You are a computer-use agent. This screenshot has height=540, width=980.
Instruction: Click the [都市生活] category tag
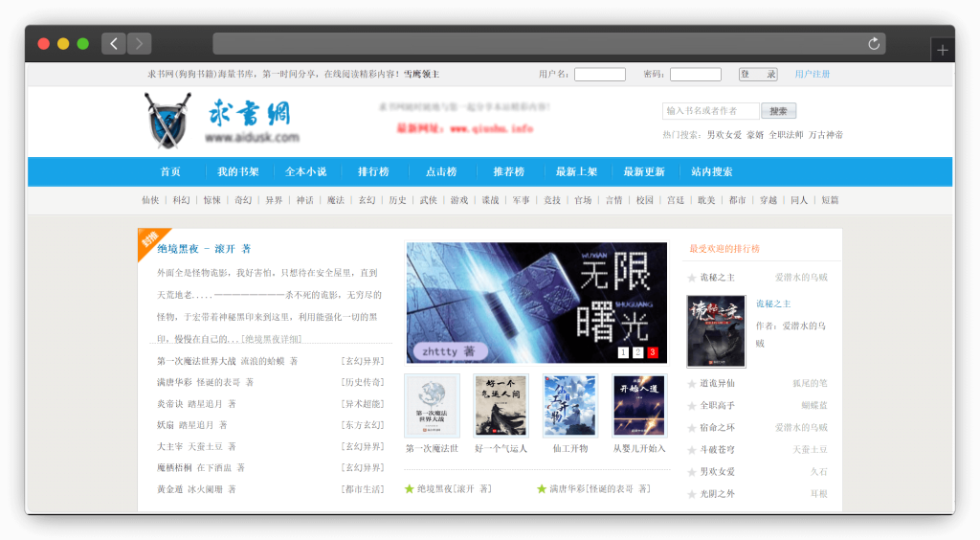(x=363, y=489)
